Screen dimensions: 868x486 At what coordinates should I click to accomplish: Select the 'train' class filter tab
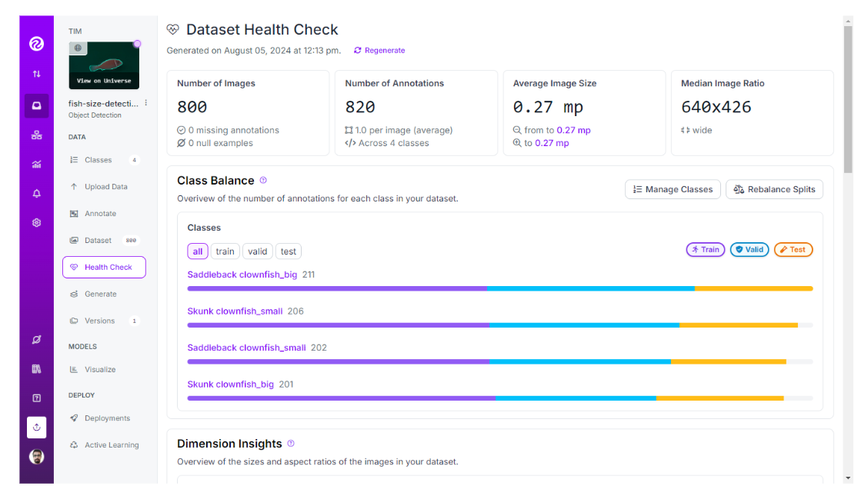pyautogui.click(x=225, y=251)
